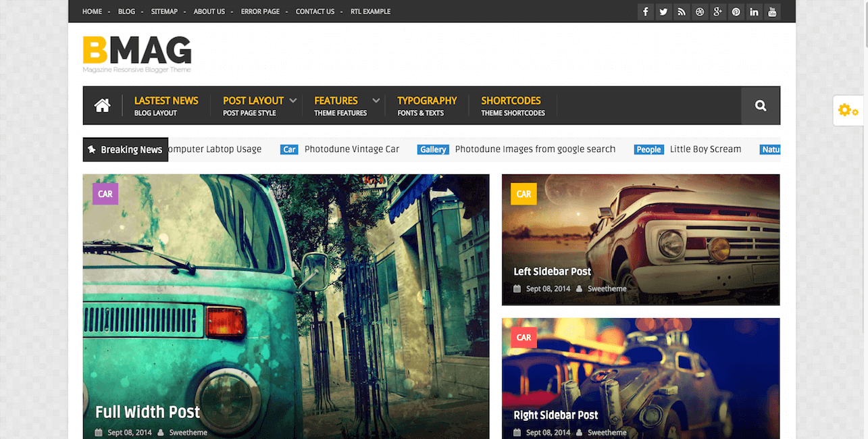
Task: Open the Features menu item
Action: click(340, 106)
